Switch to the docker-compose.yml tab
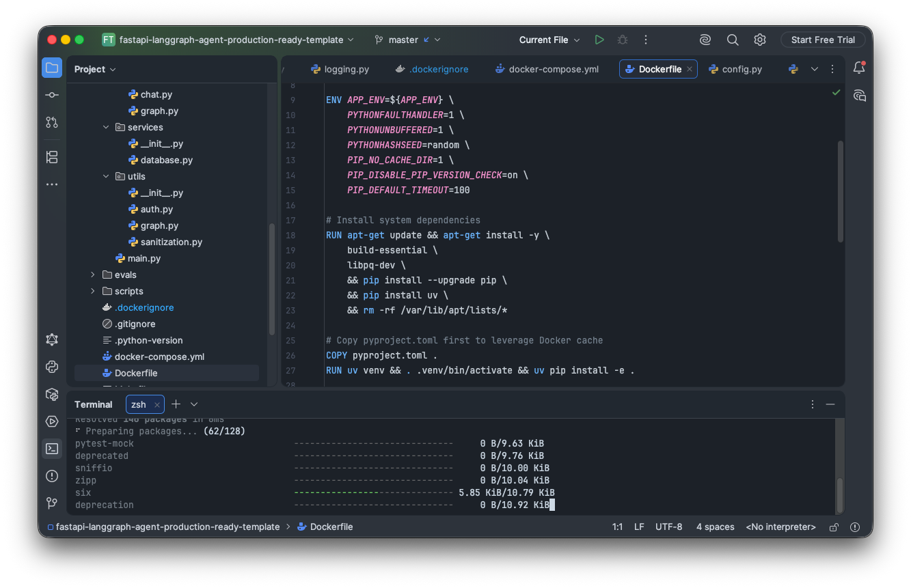 point(546,69)
